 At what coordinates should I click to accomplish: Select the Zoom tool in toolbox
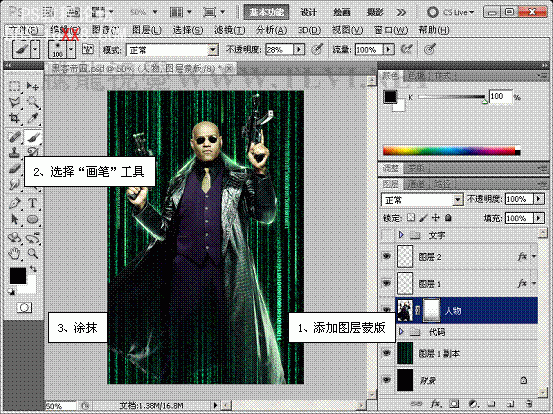33,253
